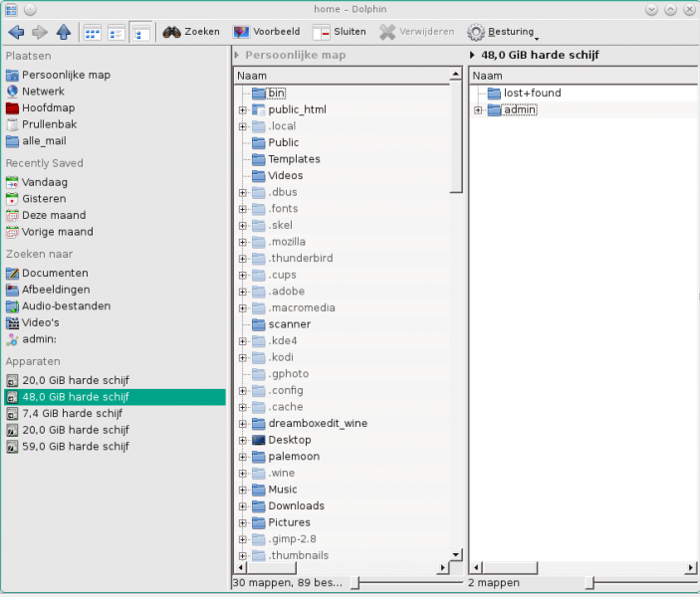700x597 pixels.
Task: Select Audio-bestanden under Zoeken naar
Action: tap(66, 305)
